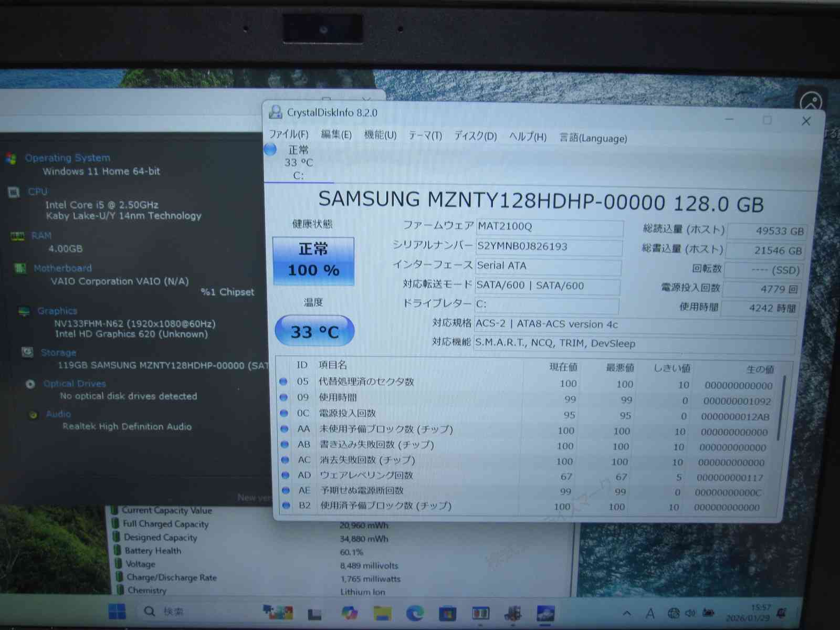Click the 正常 100% health status button
This screenshot has height=630, width=840.
tap(313, 260)
